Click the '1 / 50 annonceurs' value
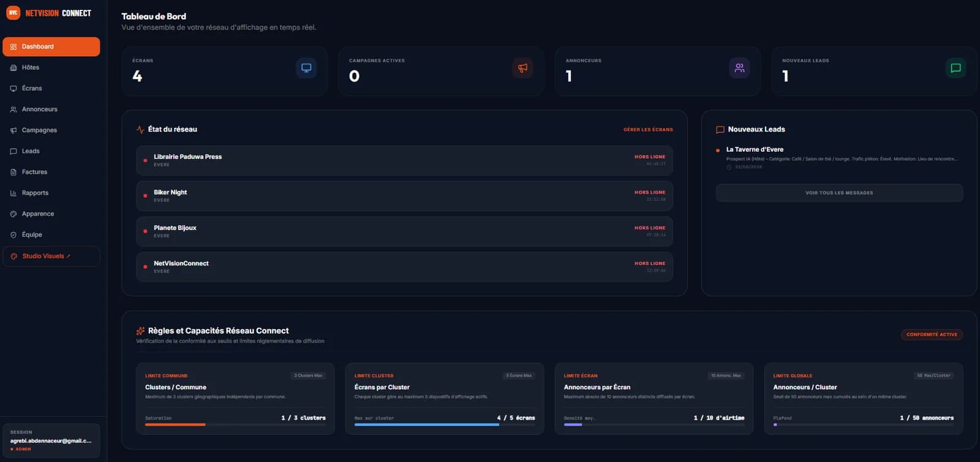 coord(927,418)
